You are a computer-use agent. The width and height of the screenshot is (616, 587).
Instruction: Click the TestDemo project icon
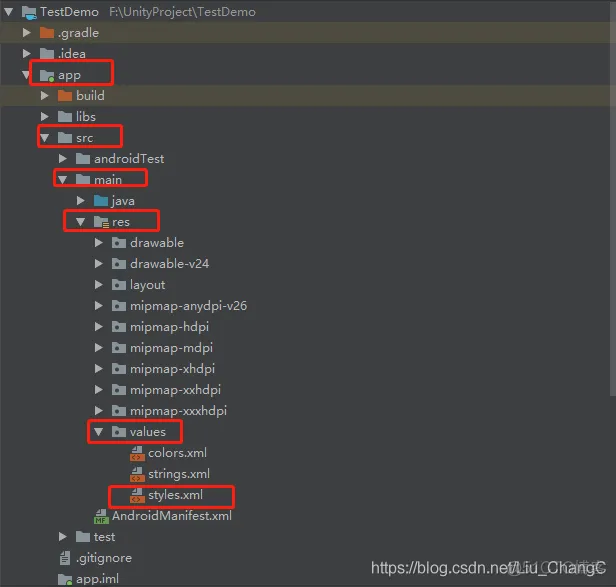click(29, 12)
